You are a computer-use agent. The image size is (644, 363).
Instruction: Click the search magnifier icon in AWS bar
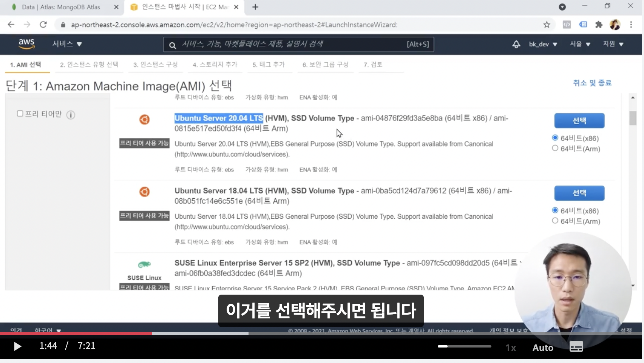[172, 45]
